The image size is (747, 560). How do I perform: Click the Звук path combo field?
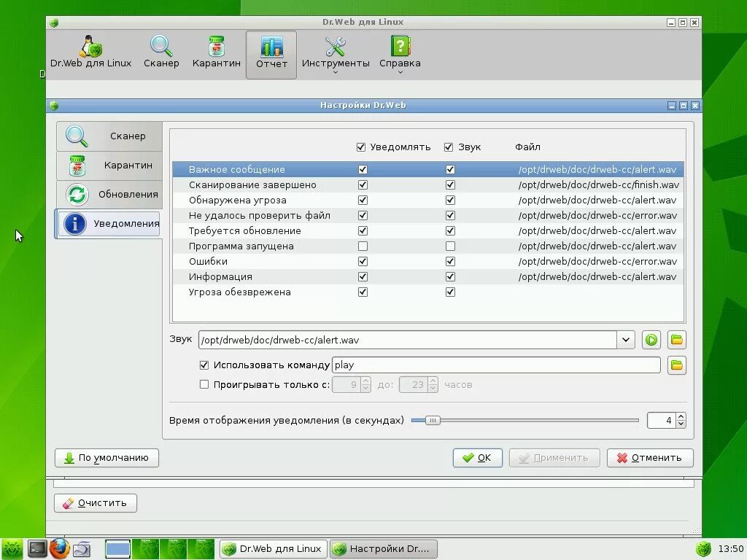tap(407, 340)
